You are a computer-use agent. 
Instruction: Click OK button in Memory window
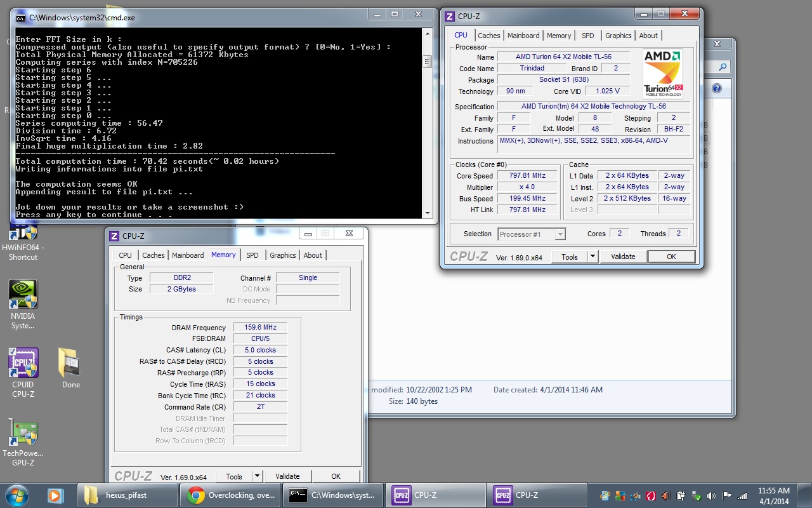click(336, 476)
